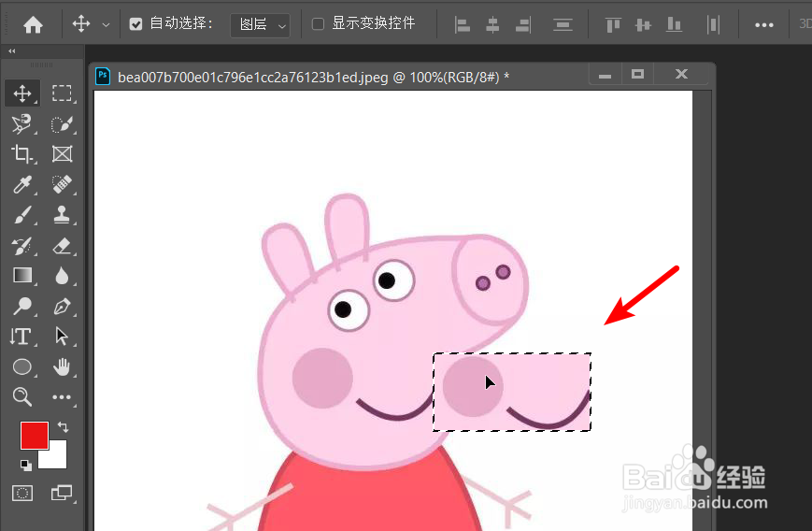Select the Rectangular Marquee tool

(x=63, y=93)
